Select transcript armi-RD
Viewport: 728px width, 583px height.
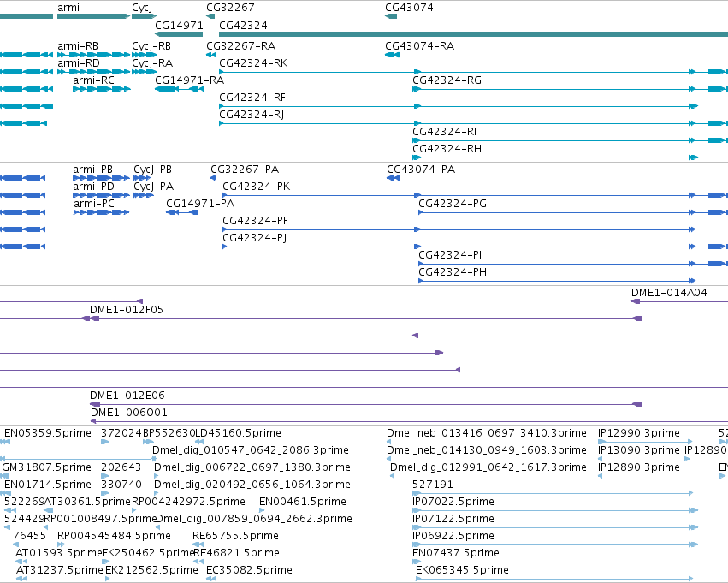point(79,63)
